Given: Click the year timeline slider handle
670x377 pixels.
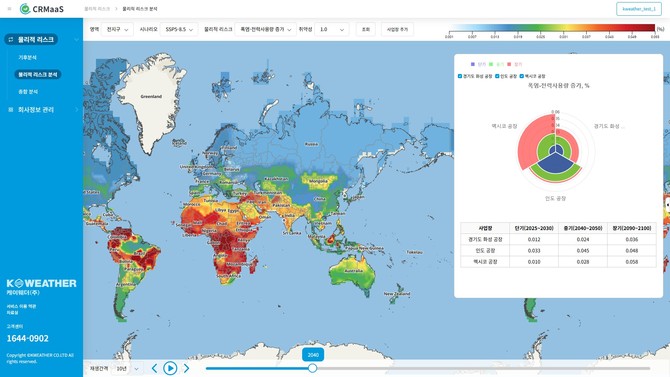Looking at the screenshot, I should (x=312, y=368).
